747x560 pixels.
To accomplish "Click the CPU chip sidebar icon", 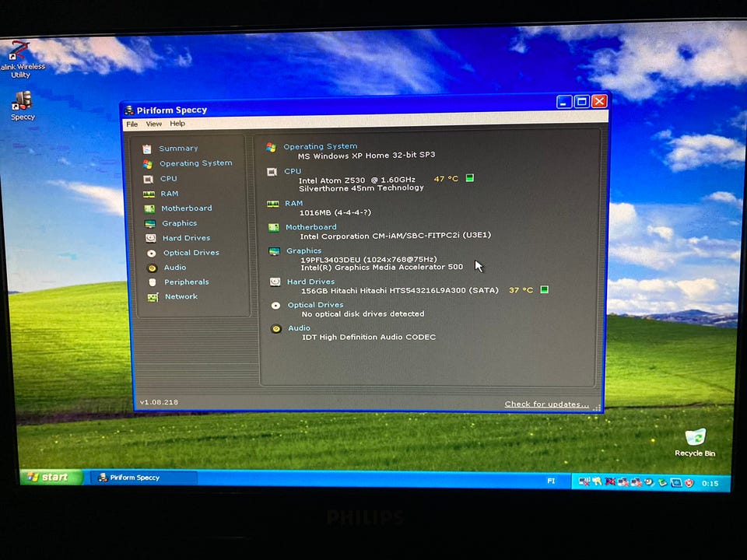I will pos(148,179).
